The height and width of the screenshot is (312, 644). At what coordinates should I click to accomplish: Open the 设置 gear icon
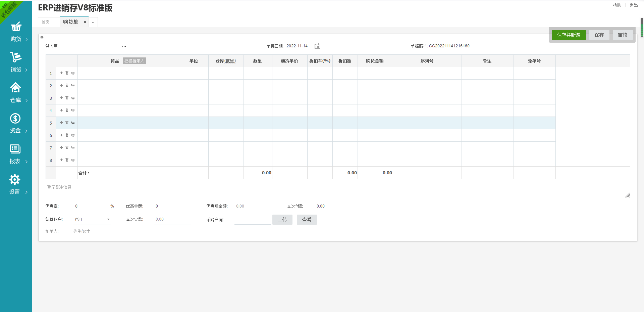(15, 180)
